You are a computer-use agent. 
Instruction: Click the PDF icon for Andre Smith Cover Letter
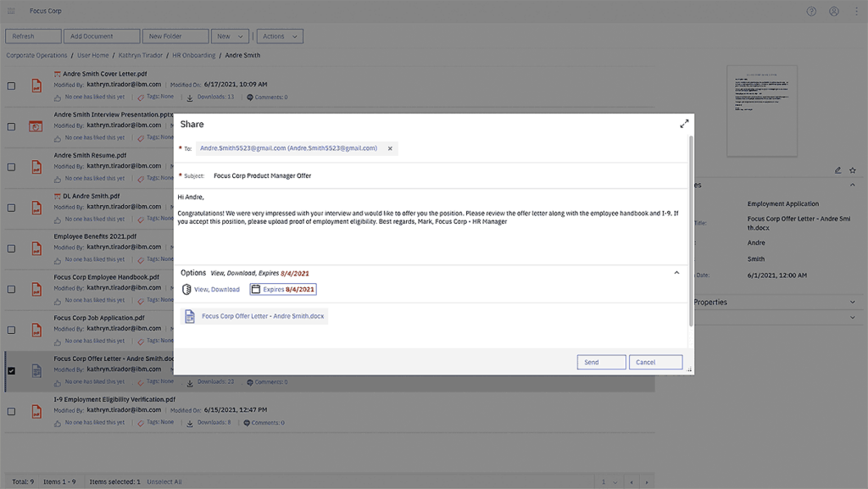point(36,86)
